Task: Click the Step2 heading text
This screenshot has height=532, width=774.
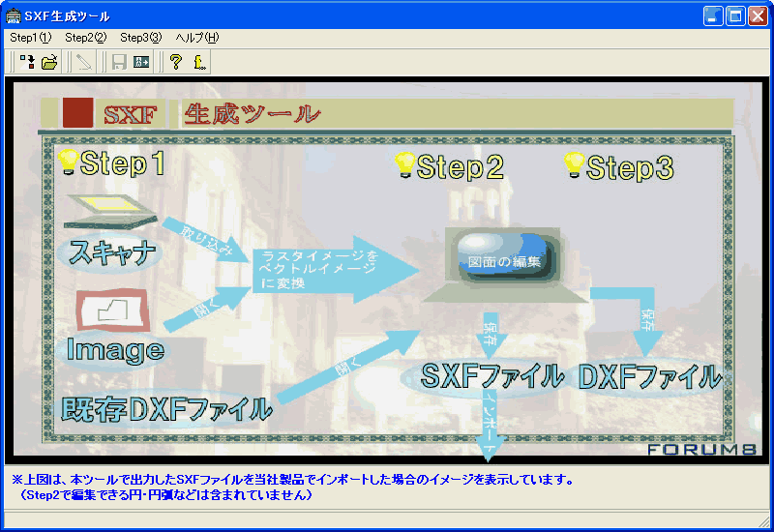Action: tap(461, 166)
